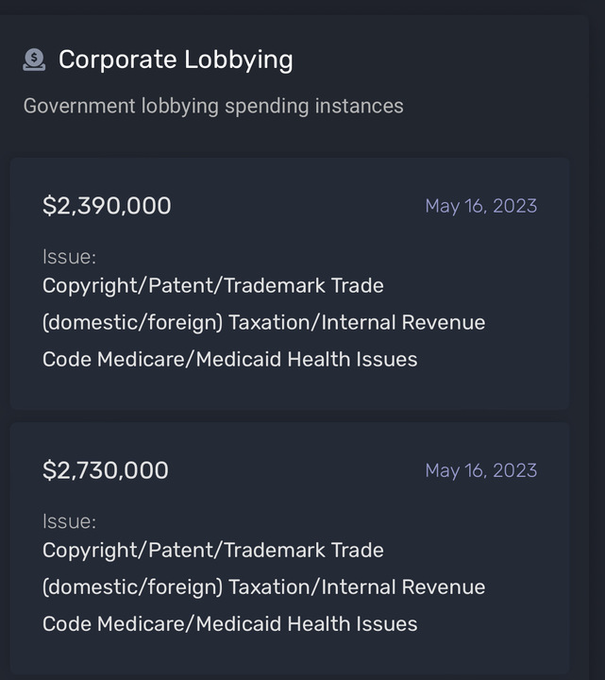Image resolution: width=605 pixels, height=680 pixels.
Task: Open the $2,390,000 lobbying entry amount
Action: pos(107,206)
